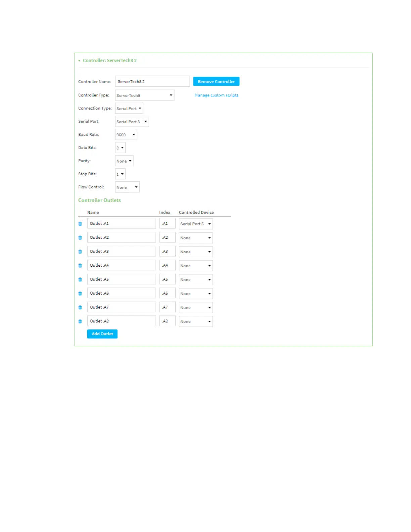The image size is (411, 532).
Task: Click the Controller Name input field
Action: point(152,81)
